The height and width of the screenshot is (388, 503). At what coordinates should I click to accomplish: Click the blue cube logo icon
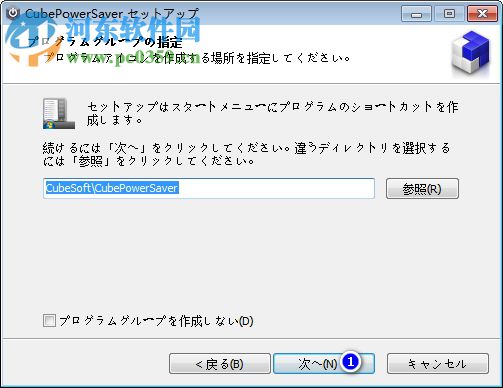click(x=471, y=52)
